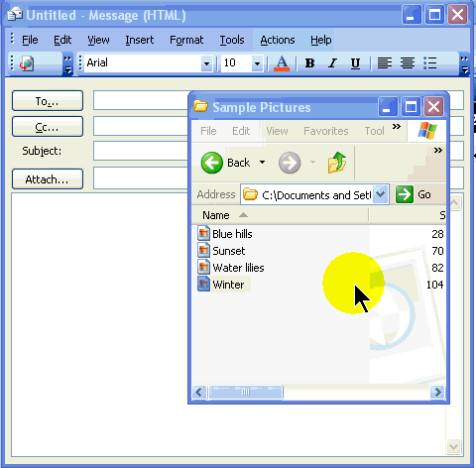
Task: Open the Arial font name dropdown
Action: tap(206, 62)
